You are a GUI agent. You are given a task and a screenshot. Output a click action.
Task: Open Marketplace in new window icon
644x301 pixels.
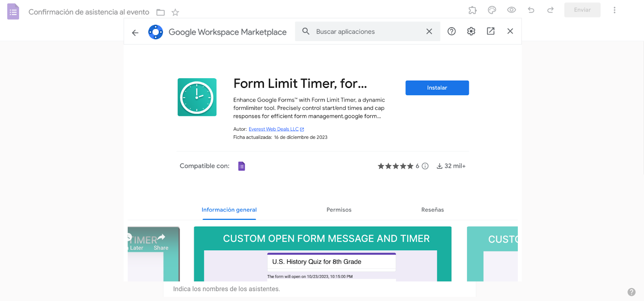click(491, 31)
